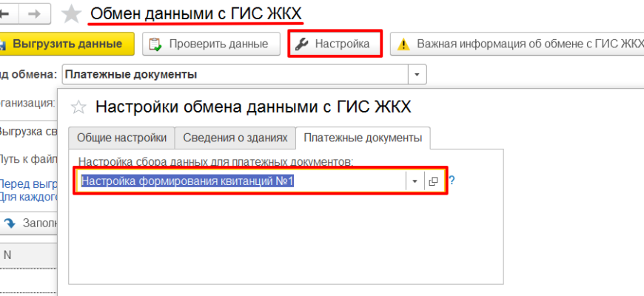Screen dimensions: 644x296
Task: Expand dropdown of квитанций setting field
Action: pos(415,181)
